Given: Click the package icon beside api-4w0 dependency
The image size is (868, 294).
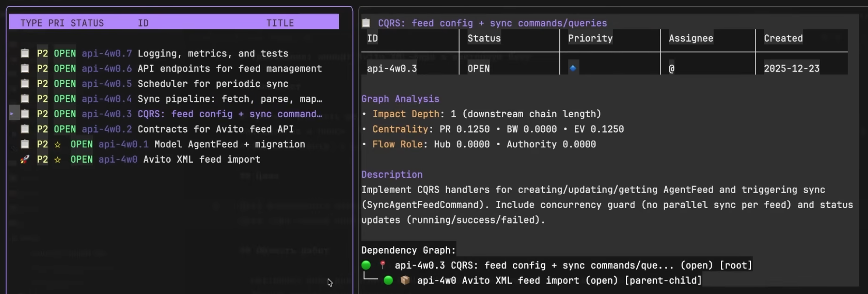Looking at the screenshot, I should (x=405, y=280).
